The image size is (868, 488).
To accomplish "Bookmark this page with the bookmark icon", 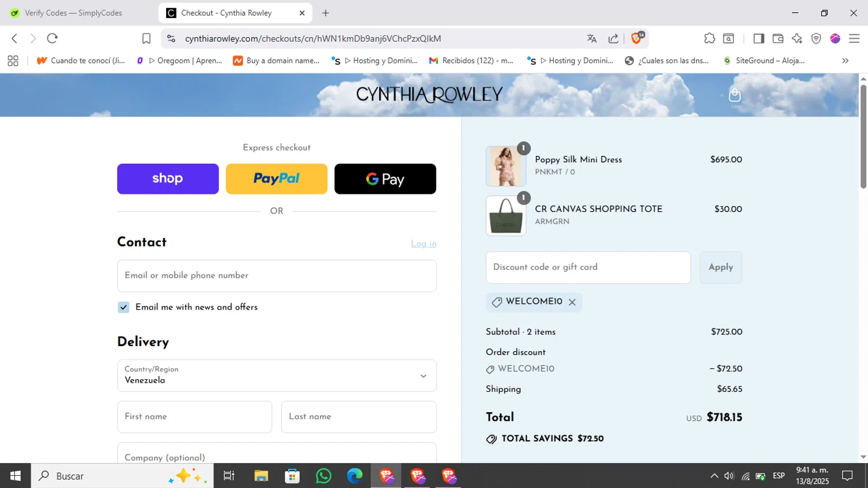I will [x=146, y=38].
